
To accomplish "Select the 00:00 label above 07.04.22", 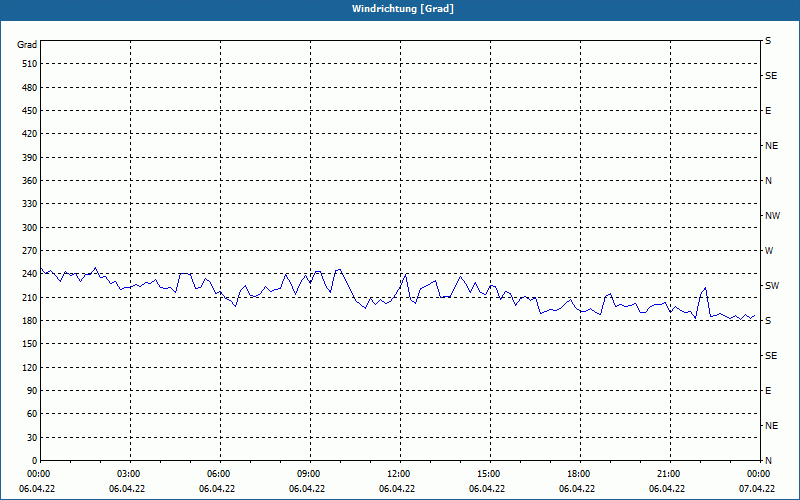I will tap(758, 474).
